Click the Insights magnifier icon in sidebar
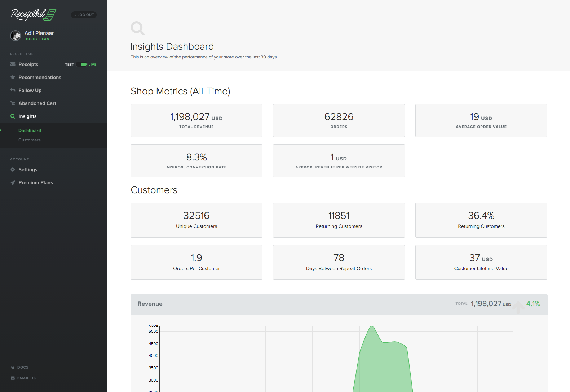The width and height of the screenshot is (570, 392). [13, 116]
